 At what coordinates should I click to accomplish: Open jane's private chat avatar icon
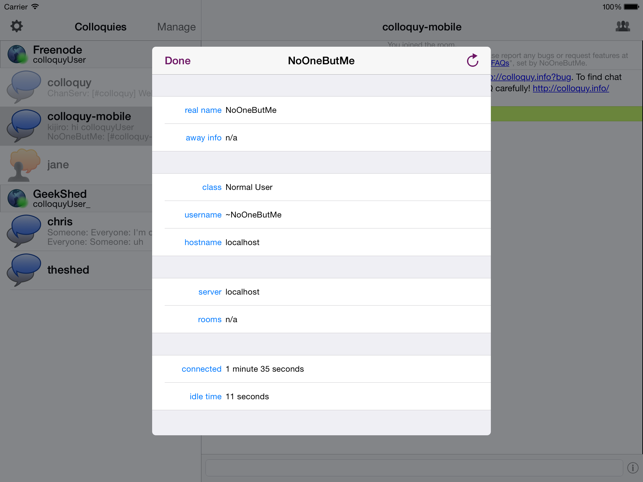tap(24, 165)
